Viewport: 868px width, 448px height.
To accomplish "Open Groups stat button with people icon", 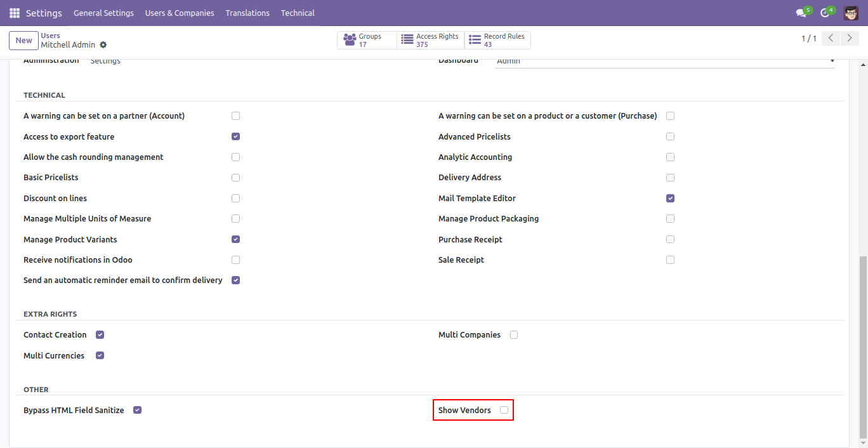I will [x=367, y=41].
